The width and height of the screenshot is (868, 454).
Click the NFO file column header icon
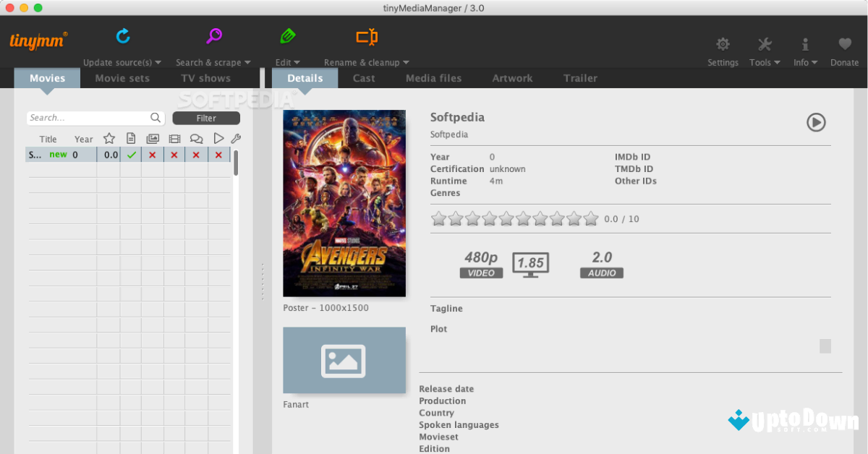coord(131,138)
